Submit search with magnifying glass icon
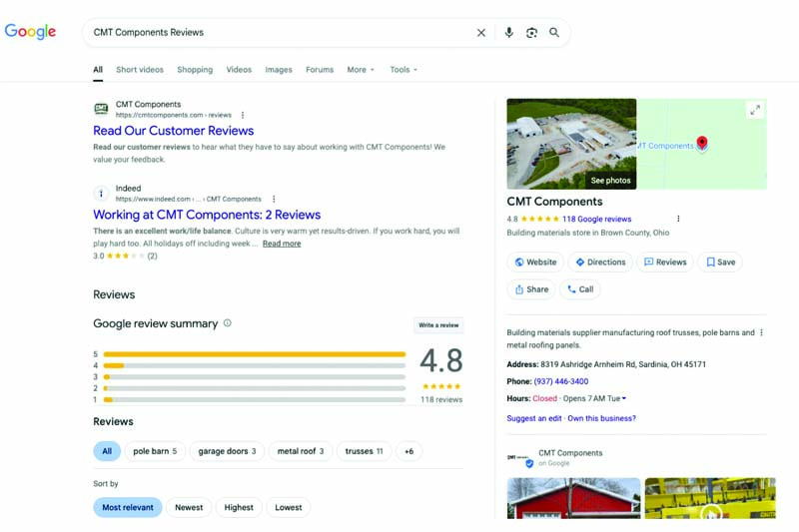This screenshot has width=799, height=532. 554,33
